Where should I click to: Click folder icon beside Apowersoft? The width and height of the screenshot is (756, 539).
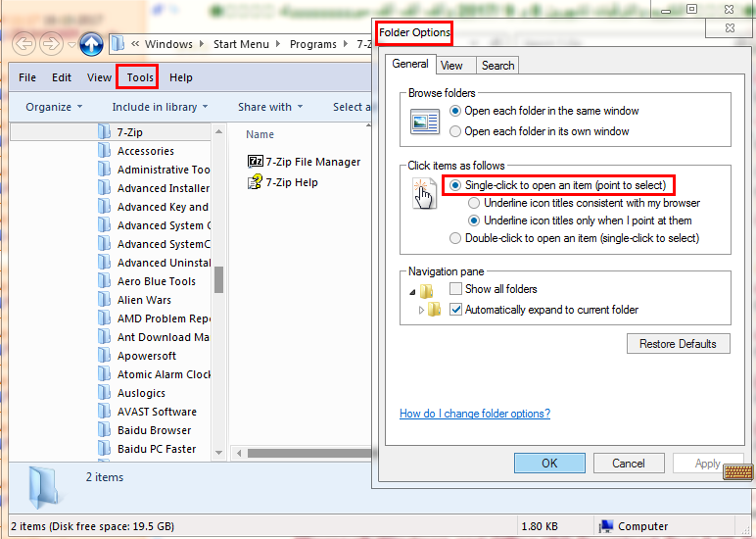104,356
